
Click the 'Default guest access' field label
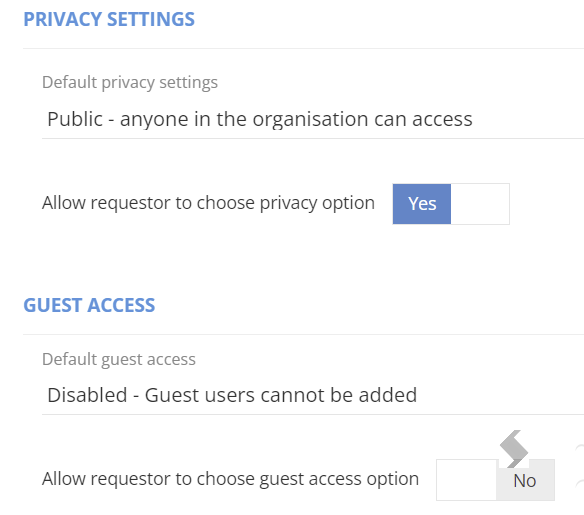click(x=119, y=359)
